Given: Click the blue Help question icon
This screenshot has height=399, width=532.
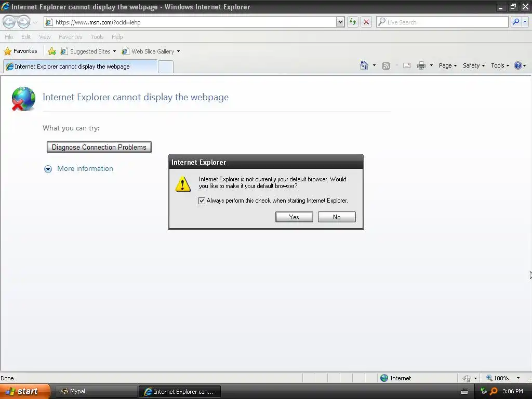Looking at the screenshot, I should pyautogui.click(x=518, y=65).
